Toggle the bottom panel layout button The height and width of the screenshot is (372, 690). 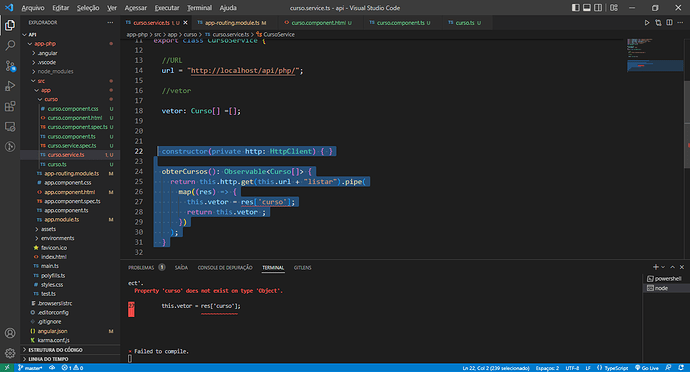coord(587,7)
